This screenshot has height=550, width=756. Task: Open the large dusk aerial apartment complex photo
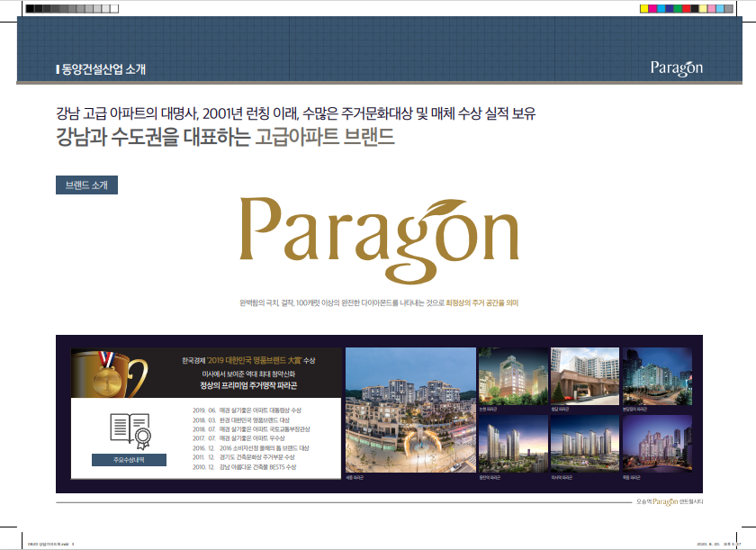point(410,410)
